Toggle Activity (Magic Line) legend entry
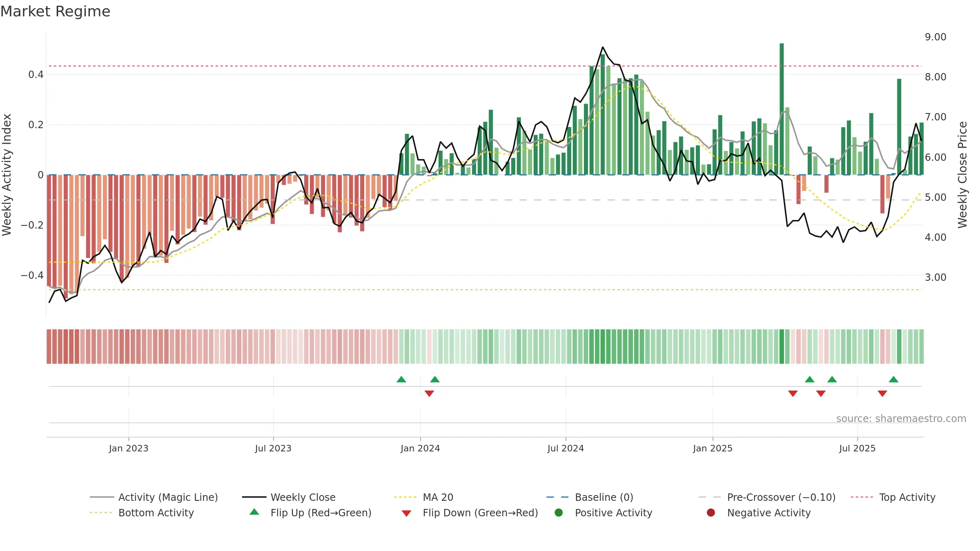 tap(154, 497)
